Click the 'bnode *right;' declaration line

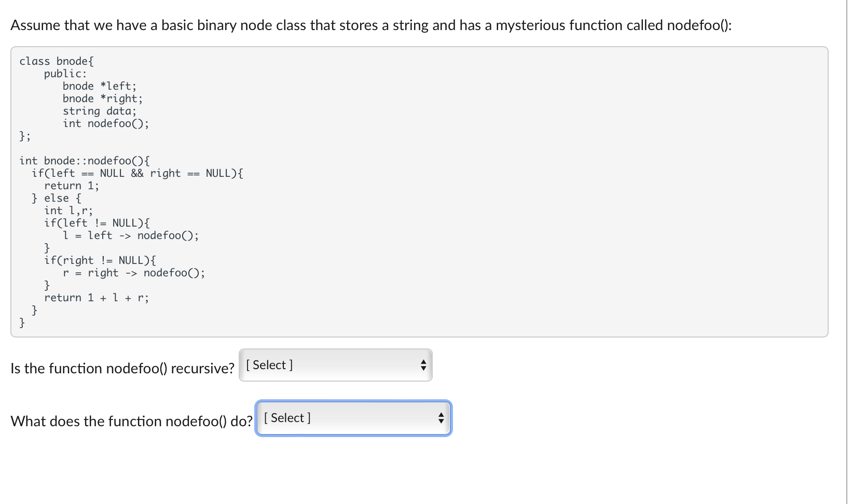click(x=103, y=99)
